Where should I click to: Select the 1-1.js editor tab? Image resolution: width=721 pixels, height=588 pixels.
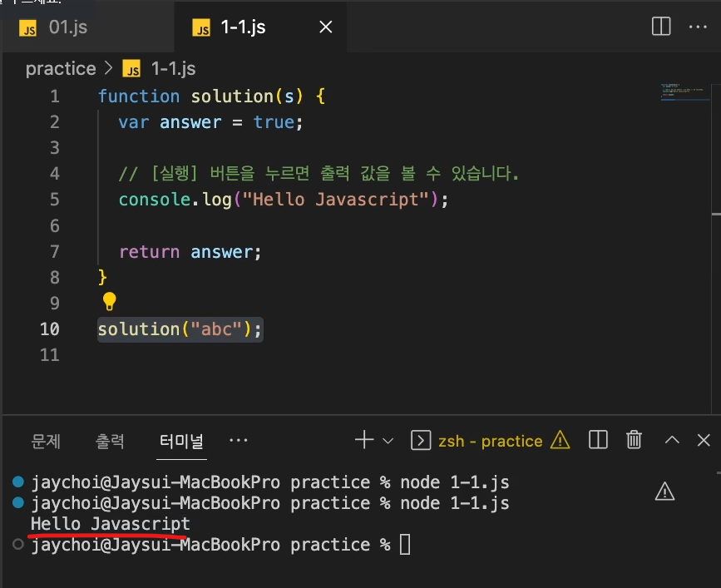click(260, 27)
